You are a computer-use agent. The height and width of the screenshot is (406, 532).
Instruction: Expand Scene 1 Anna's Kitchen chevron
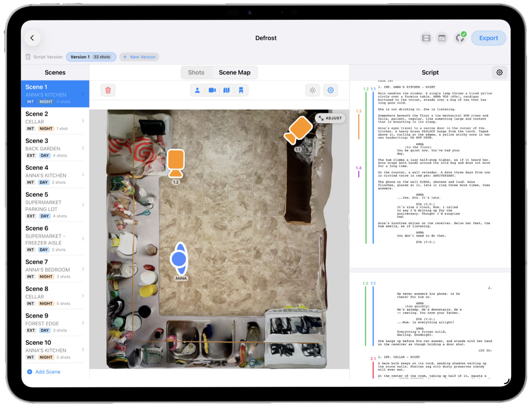point(83,94)
